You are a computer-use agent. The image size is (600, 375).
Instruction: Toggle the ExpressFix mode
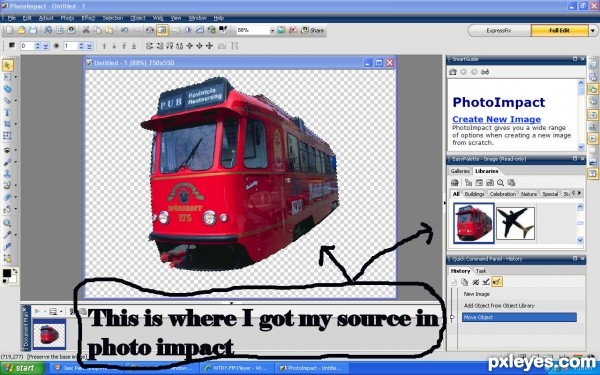point(499,30)
